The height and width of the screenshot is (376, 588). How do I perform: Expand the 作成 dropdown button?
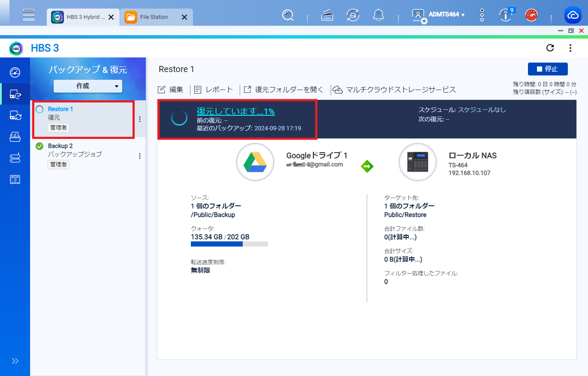[88, 86]
